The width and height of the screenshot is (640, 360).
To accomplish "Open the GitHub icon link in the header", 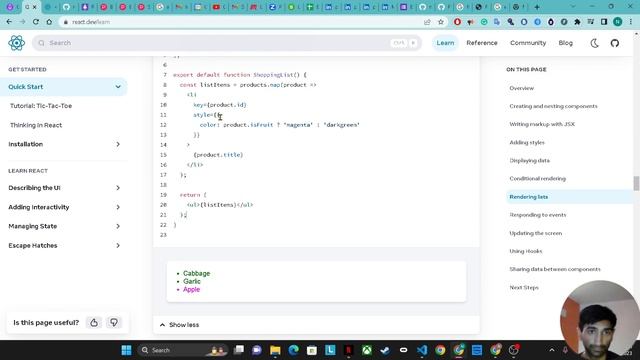I will (x=615, y=43).
